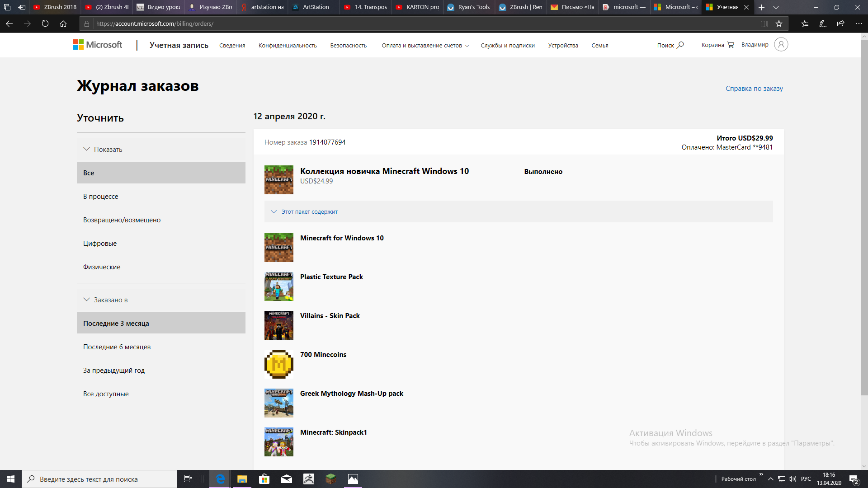Open the favorites hub icon
Viewport: 868px width, 488px height.
tap(805, 23)
